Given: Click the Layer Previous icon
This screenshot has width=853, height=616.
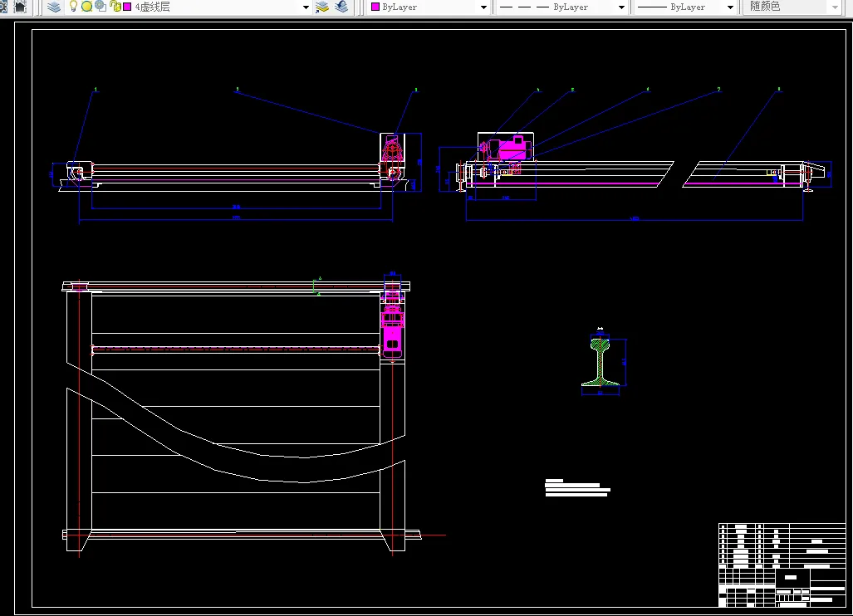Looking at the screenshot, I should click(x=341, y=7).
